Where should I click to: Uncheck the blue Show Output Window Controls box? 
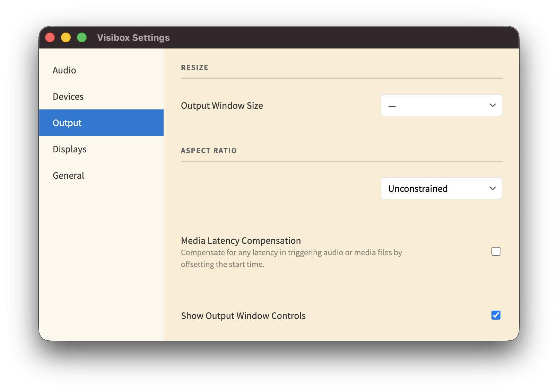pos(496,315)
